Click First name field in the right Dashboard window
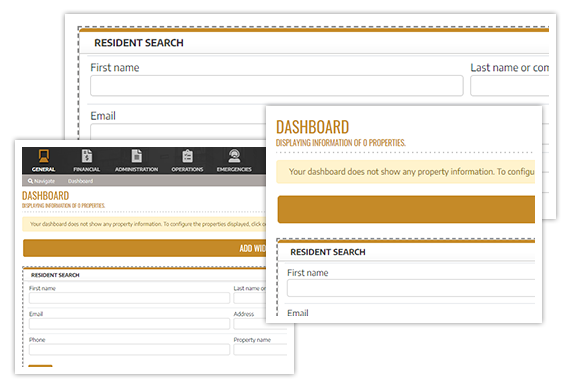 tap(411, 288)
